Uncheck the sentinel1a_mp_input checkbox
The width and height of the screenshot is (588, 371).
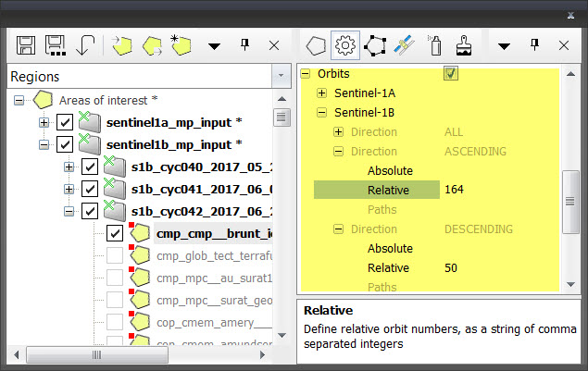65,122
